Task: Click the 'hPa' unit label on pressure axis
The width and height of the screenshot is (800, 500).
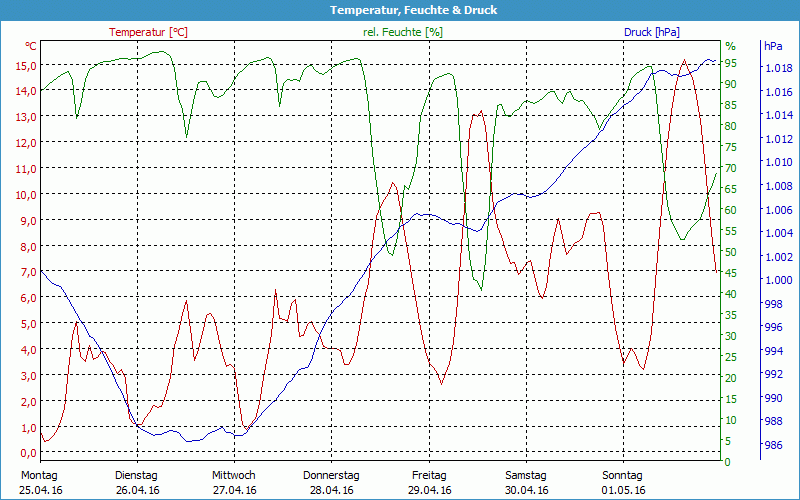Action: tap(773, 46)
